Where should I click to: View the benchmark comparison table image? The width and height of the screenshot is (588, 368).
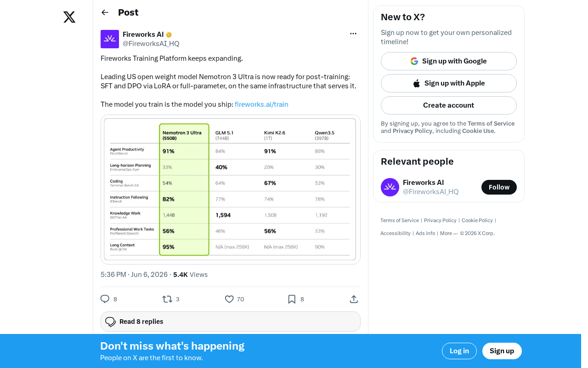[x=231, y=190]
